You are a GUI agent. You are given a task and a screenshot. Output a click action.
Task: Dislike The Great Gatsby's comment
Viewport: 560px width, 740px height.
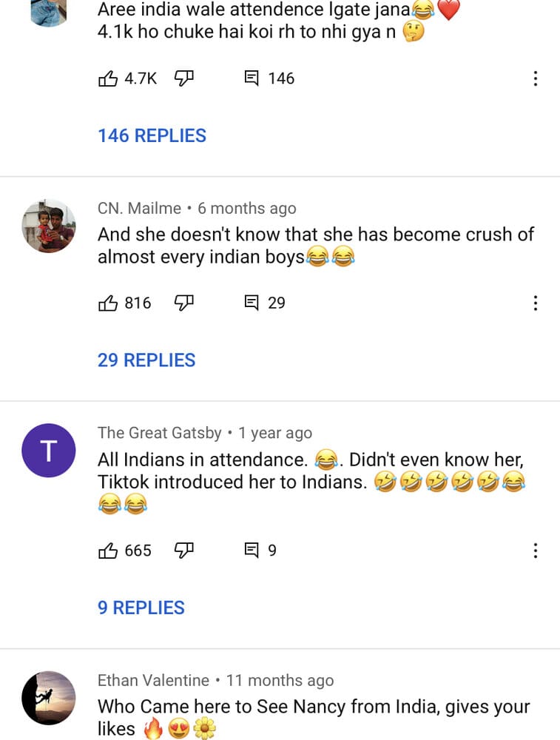click(184, 551)
